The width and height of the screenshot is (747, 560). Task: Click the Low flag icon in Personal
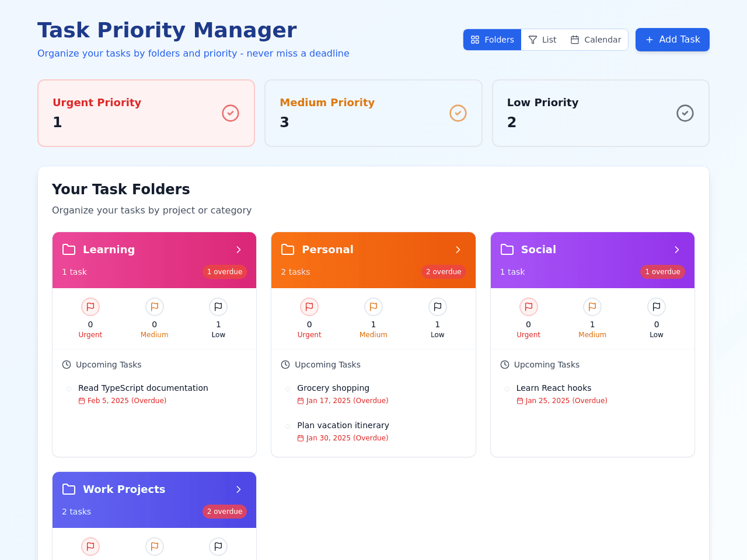[438, 307]
